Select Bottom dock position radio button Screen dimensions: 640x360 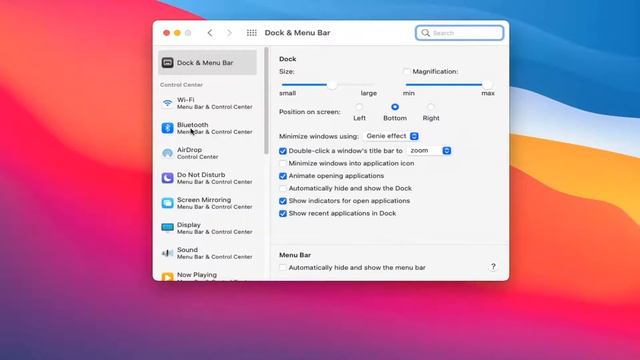(x=395, y=107)
